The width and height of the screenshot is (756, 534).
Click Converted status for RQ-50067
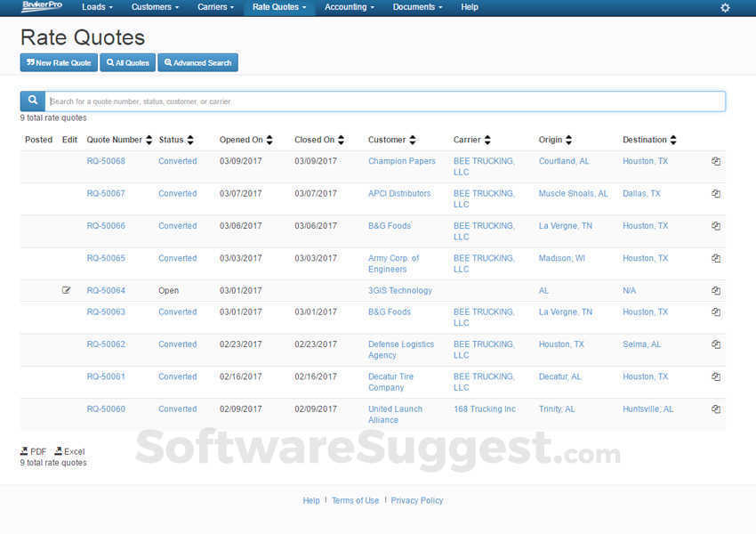pyautogui.click(x=177, y=193)
